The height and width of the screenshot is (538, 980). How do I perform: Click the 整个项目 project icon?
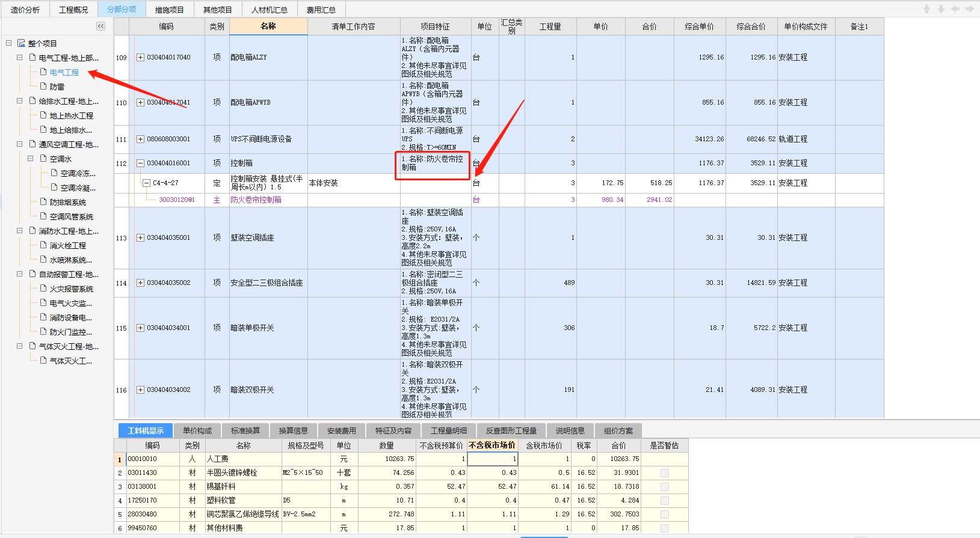click(x=21, y=43)
